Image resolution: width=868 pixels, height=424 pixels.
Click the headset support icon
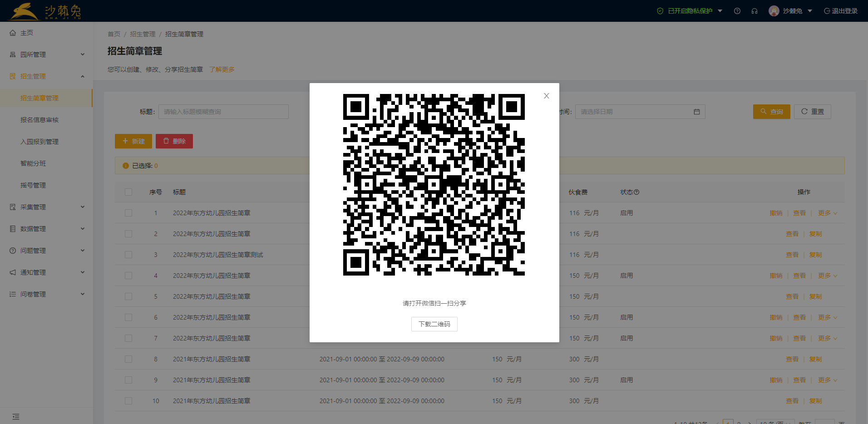[755, 11]
